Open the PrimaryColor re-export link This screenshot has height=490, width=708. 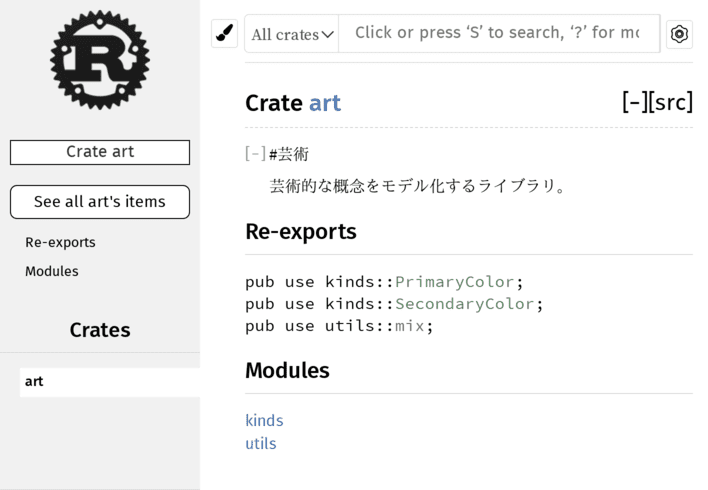(x=455, y=282)
